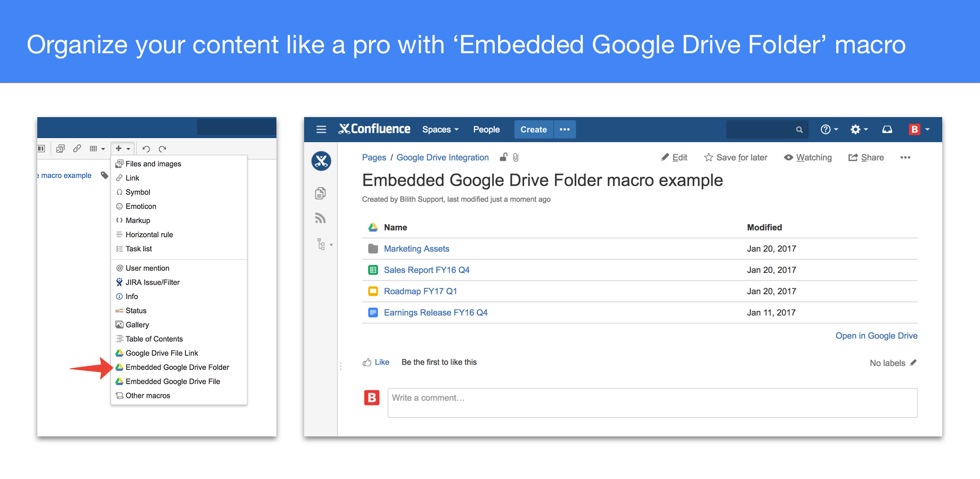Open the user profile avatar menu
Image resolution: width=980 pixels, height=479 pixels.
click(x=919, y=129)
